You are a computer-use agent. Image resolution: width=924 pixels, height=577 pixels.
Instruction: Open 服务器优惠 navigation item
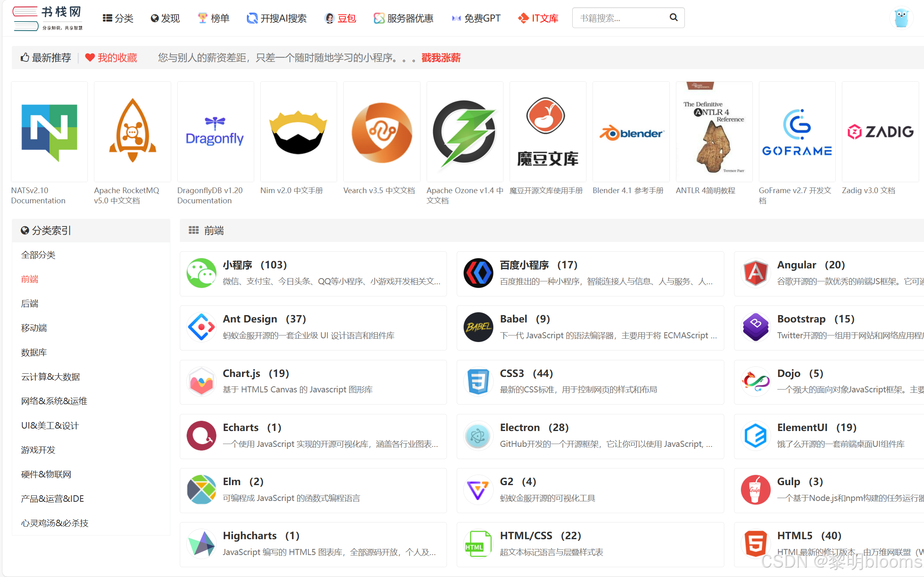403,18
